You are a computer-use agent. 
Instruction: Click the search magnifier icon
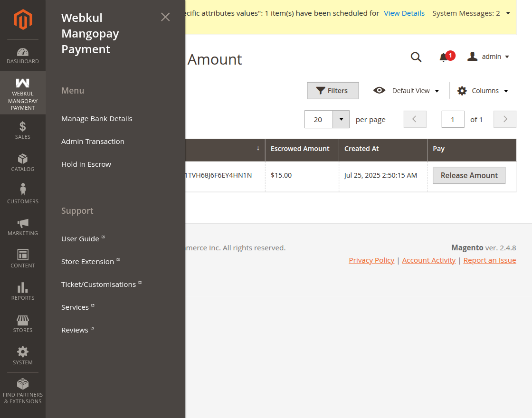(416, 57)
